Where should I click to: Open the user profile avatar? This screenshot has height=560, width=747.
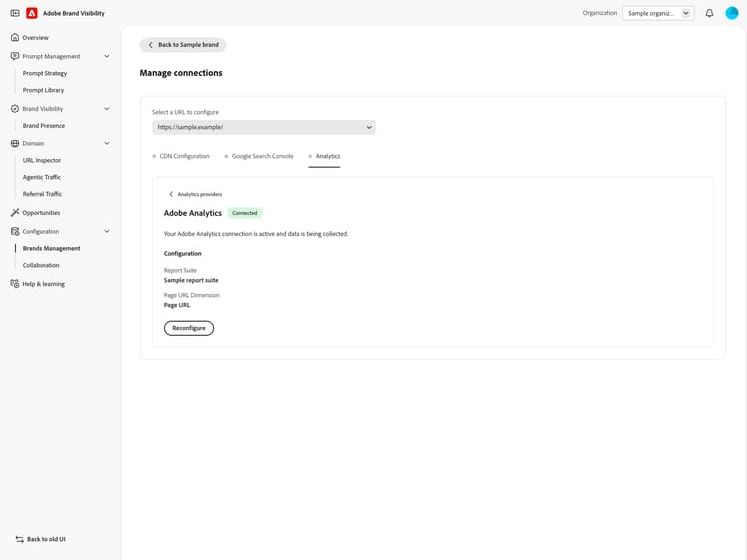732,13
